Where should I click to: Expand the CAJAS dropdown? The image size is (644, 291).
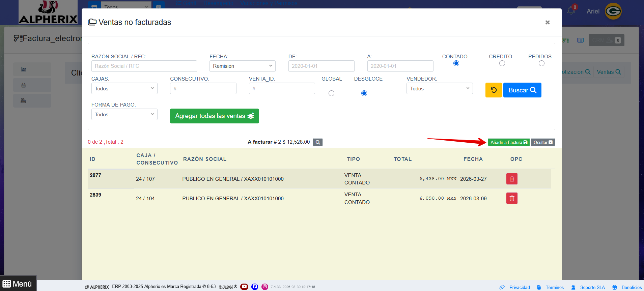pyautogui.click(x=124, y=89)
